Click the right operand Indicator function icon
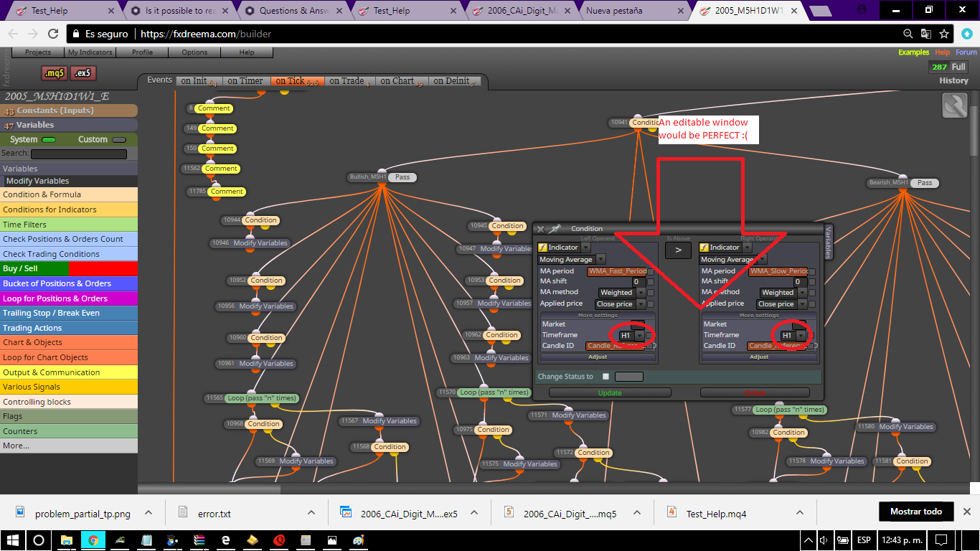 click(705, 248)
